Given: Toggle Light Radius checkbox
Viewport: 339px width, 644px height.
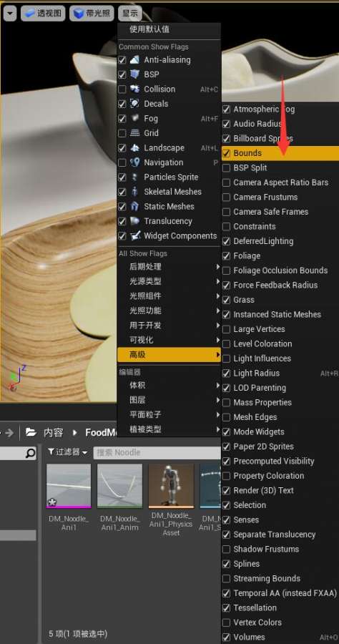Looking at the screenshot, I should [x=226, y=374].
